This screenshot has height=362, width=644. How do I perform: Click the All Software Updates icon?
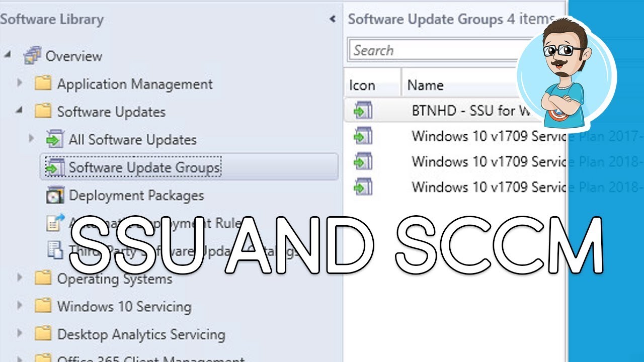[x=54, y=139]
